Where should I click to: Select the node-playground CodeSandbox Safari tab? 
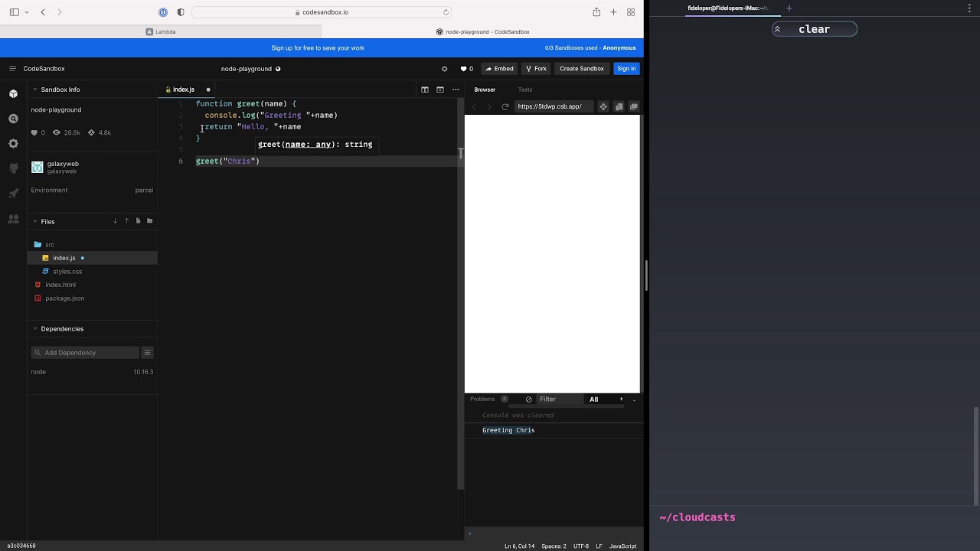(x=482, y=32)
